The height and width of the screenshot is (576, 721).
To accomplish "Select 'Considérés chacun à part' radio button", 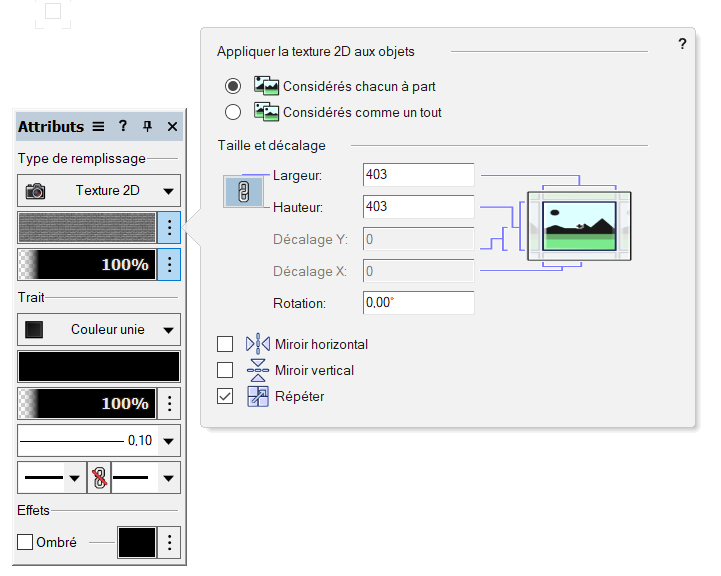I will pos(233,86).
